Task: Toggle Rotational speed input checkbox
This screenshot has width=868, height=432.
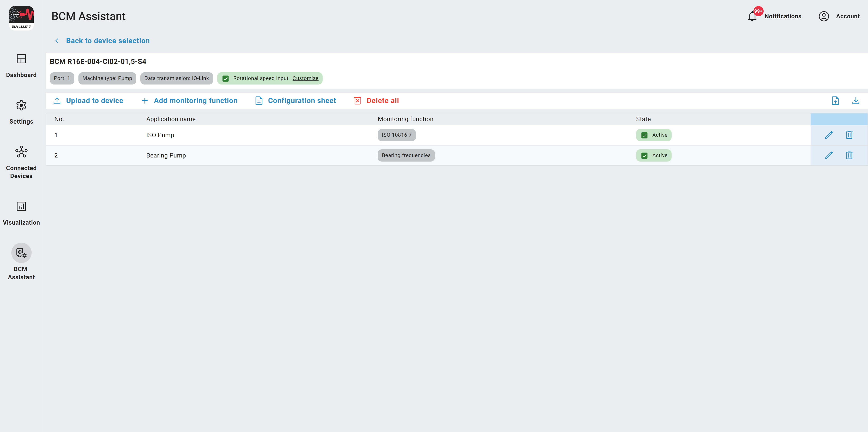Action: point(226,78)
